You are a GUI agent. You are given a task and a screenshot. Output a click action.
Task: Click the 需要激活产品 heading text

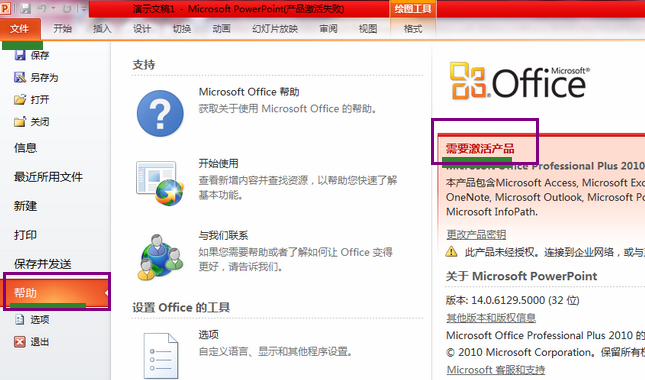coord(480,148)
